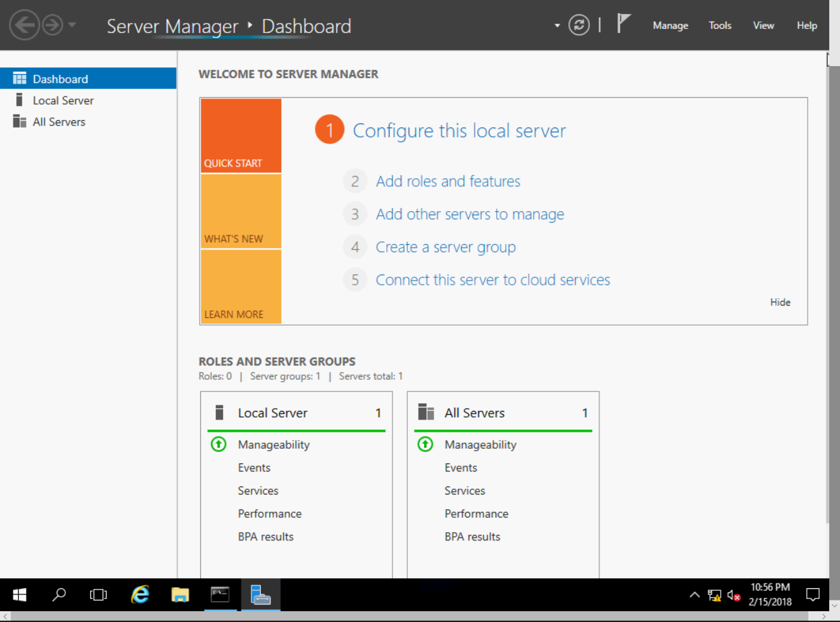The image size is (840, 622).
Task: Open the All Servers tile header
Action: point(503,413)
